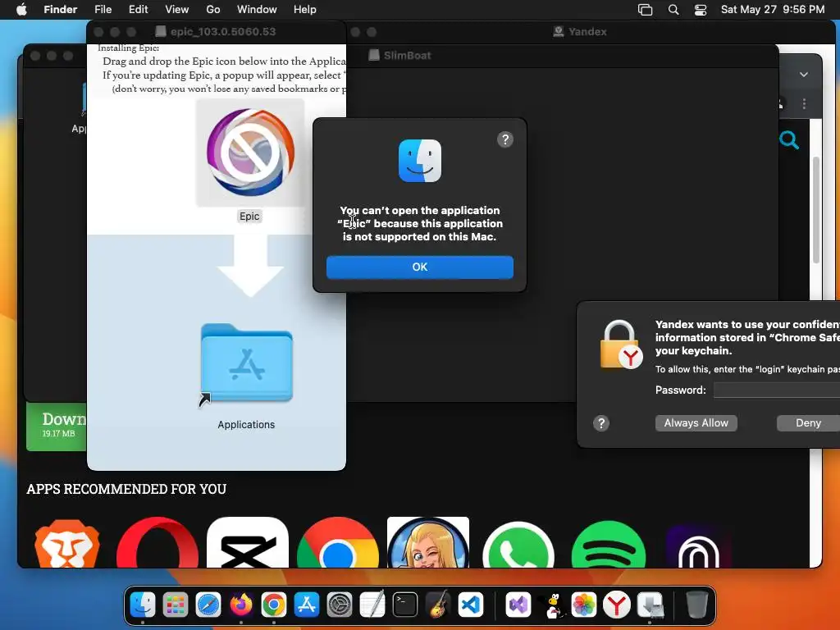
Task: Open the Edit menu
Action: (x=138, y=10)
